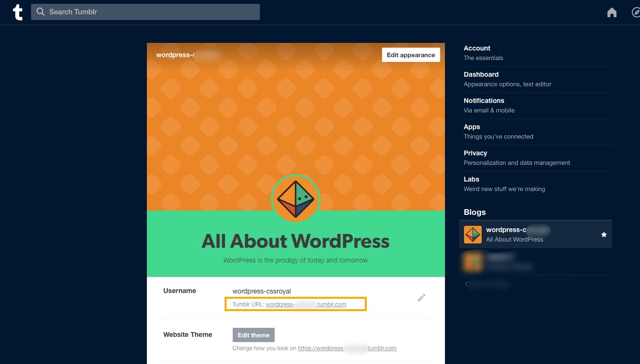
Task: Click the Username field label
Action: [180, 291]
